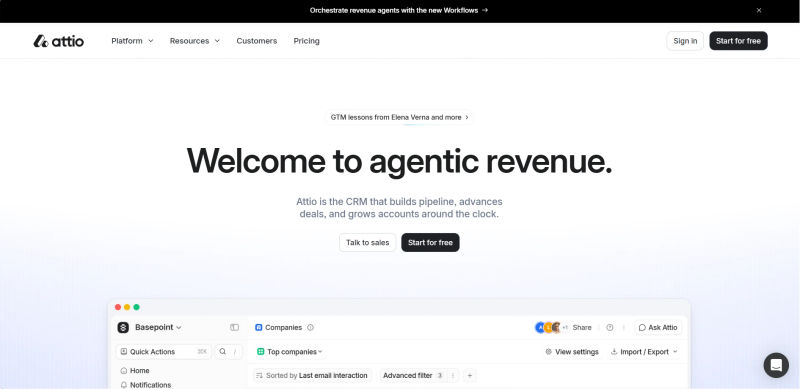The width and height of the screenshot is (800, 389).
Task: Click the Sorted by Last email interaction chip
Action: pos(312,375)
